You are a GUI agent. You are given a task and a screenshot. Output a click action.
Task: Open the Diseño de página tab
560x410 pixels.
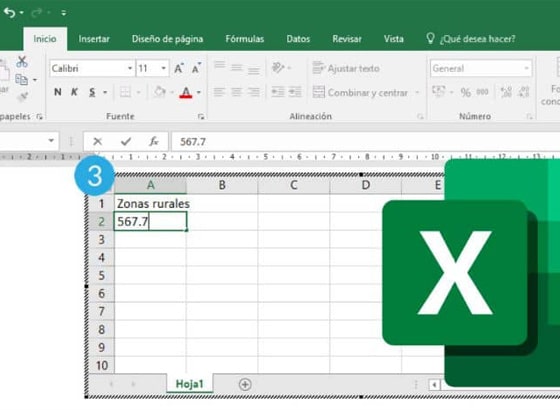168,39
